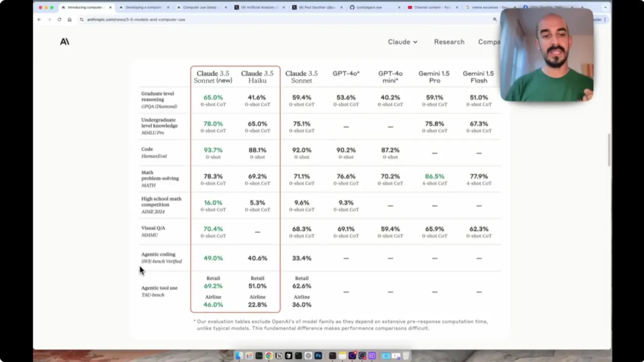This screenshot has width=644, height=362.
Task: Click the 49.0% SWE-bench score
Action: coord(213,258)
